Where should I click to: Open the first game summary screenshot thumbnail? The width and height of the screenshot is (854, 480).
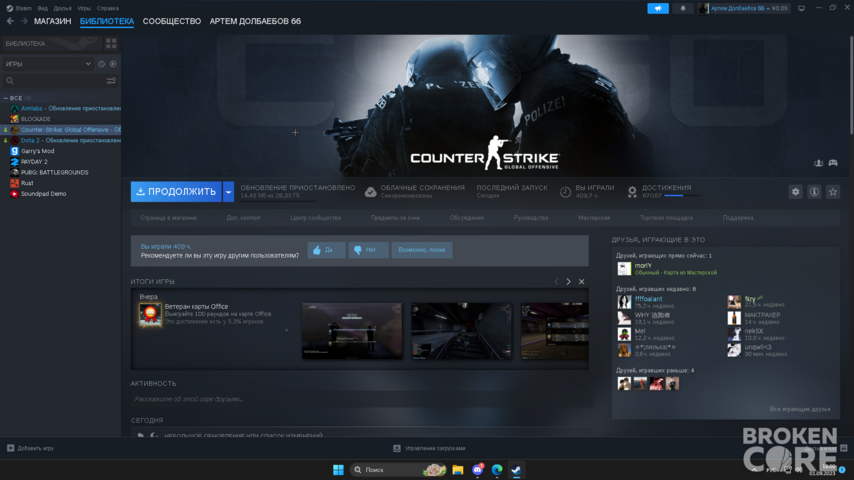pos(352,331)
